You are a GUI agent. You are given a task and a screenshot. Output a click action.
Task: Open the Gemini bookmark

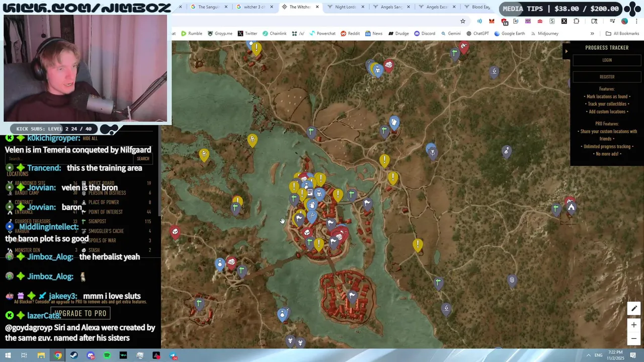451,34
